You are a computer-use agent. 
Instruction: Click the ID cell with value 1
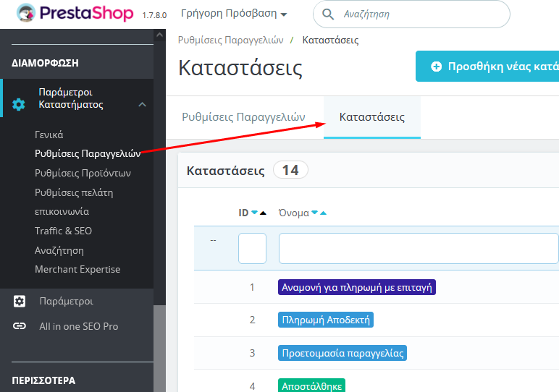point(252,287)
